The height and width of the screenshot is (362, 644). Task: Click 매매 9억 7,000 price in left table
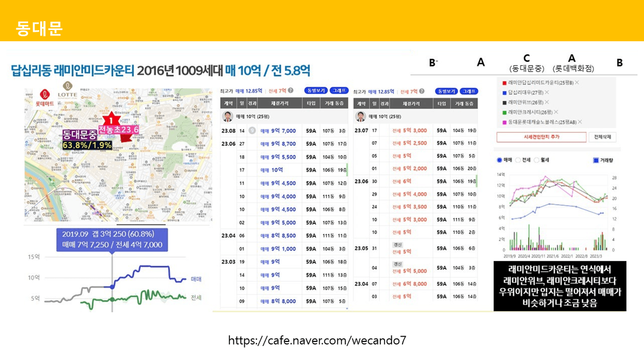point(278,130)
